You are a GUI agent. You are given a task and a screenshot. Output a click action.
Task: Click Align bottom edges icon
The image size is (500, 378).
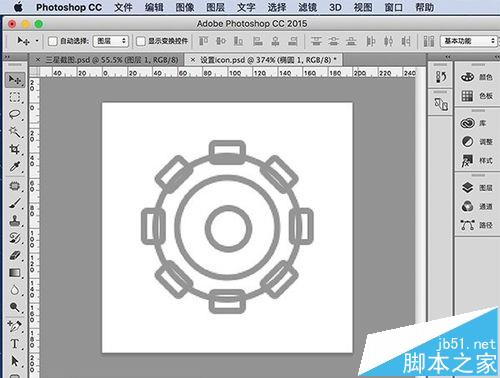pyautogui.click(x=238, y=41)
